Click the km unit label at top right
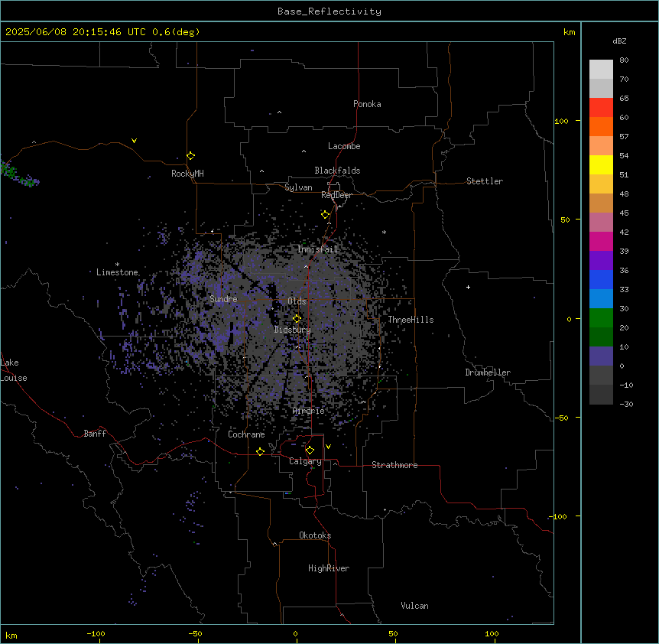This screenshot has width=659, height=644. tap(570, 32)
